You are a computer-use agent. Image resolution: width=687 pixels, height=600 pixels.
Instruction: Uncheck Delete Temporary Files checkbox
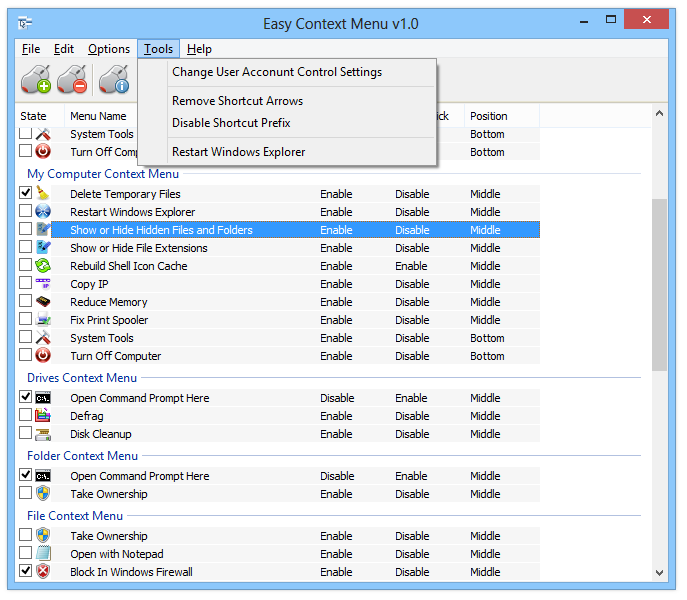25,192
